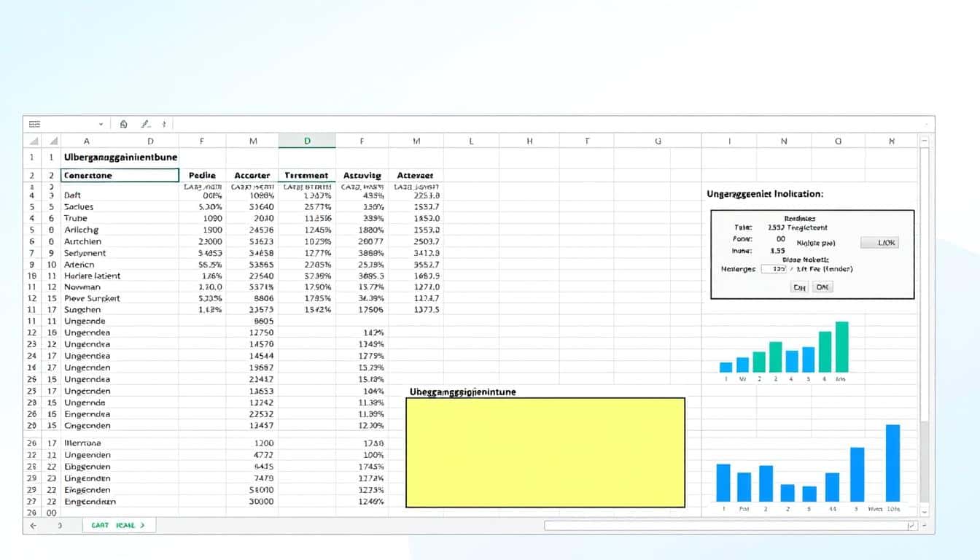Click the L/OK button in the dialog

(x=879, y=243)
